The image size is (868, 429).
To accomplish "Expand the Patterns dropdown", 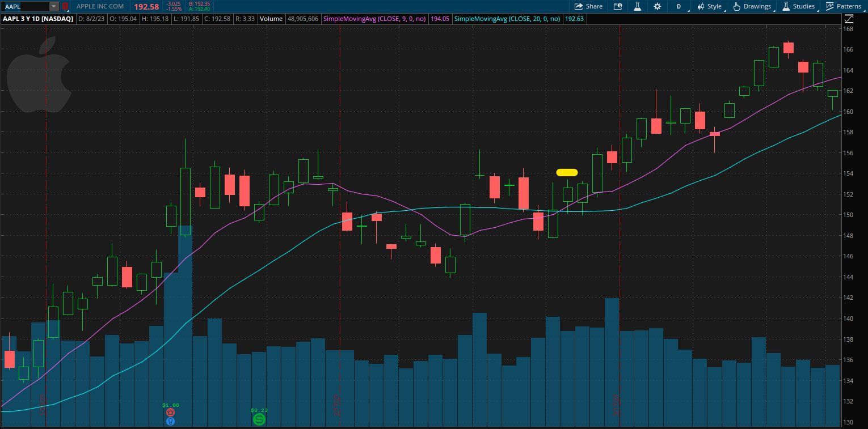I will tap(844, 6).
